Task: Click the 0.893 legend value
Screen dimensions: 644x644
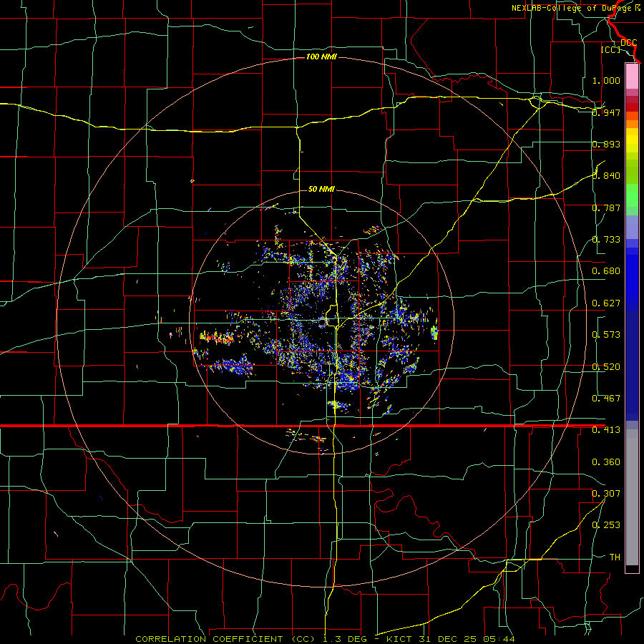Action: [x=606, y=144]
